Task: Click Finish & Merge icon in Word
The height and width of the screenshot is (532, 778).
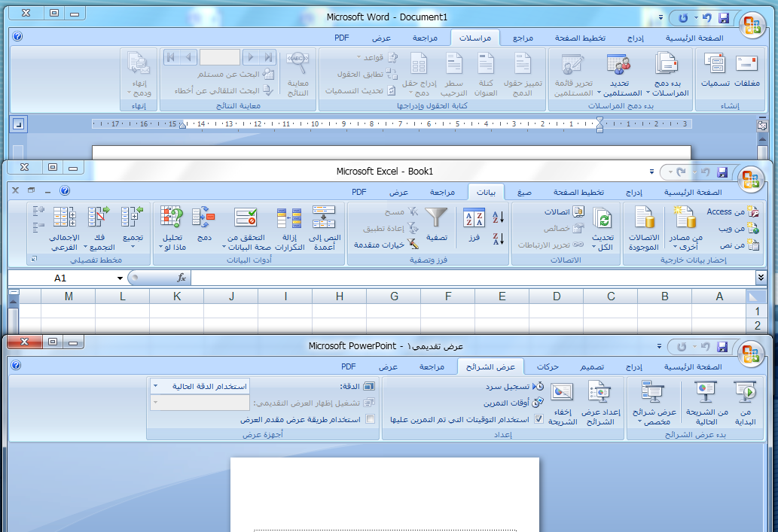Action: pyautogui.click(x=139, y=63)
